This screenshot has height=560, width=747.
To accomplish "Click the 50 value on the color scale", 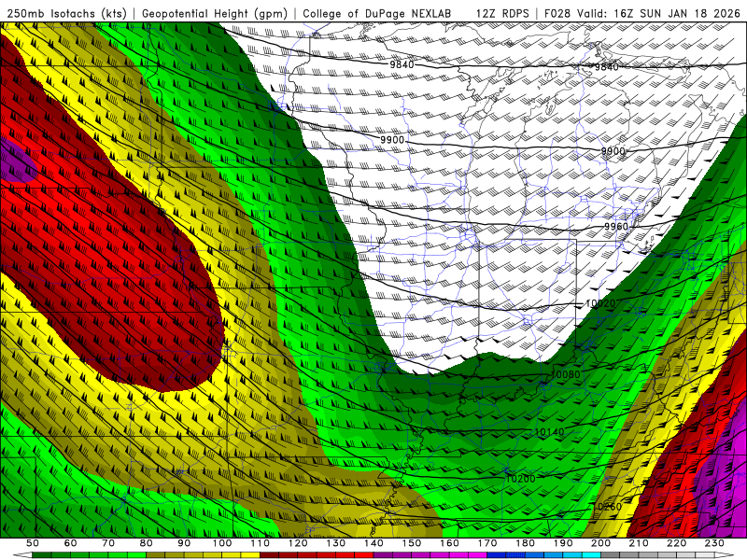I will pos(33,543).
